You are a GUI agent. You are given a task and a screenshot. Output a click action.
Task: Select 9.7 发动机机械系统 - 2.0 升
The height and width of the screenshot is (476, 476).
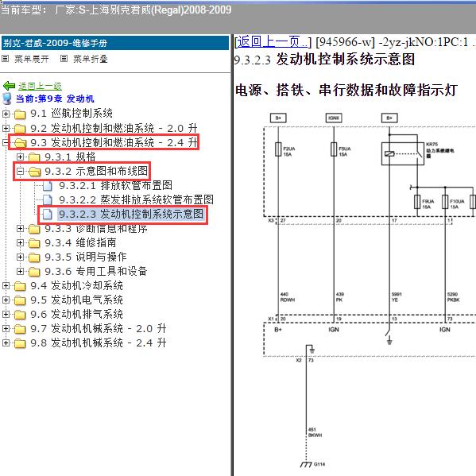point(99,328)
